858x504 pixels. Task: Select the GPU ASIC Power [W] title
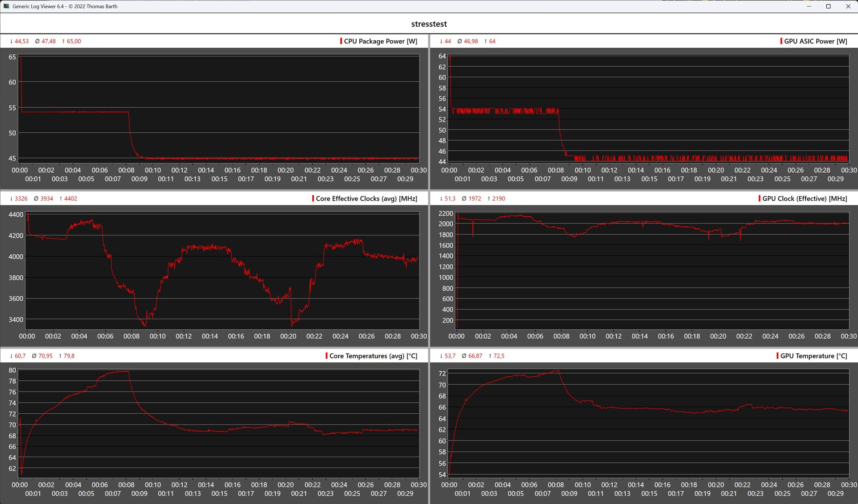pos(816,41)
